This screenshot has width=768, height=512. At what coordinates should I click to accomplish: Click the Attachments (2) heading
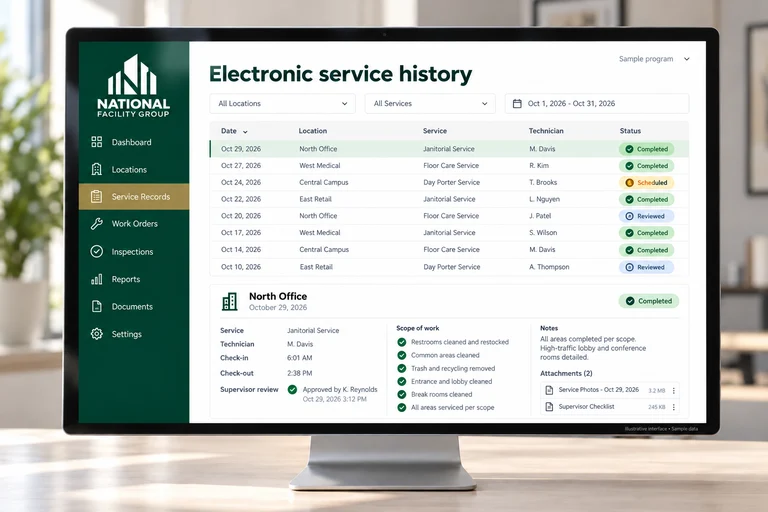point(566,373)
